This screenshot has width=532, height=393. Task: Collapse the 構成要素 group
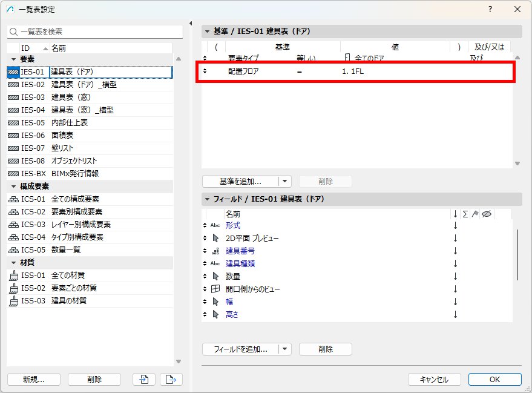pyautogui.click(x=13, y=187)
